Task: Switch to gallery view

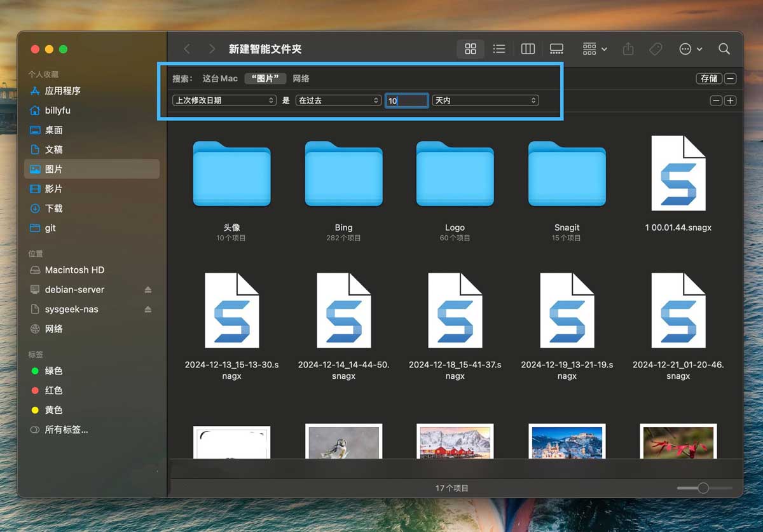Action: (556, 49)
